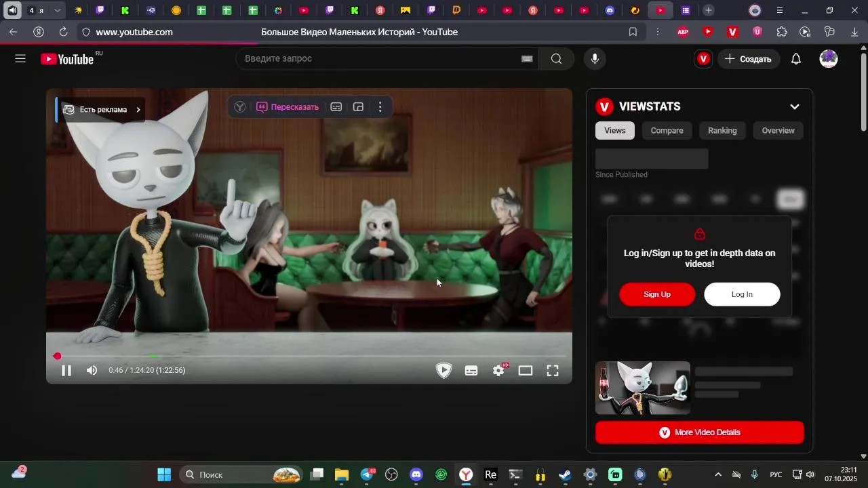This screenshot has width=868, height=488.
Task: Click the Log In button
Action: coord(742,294)
